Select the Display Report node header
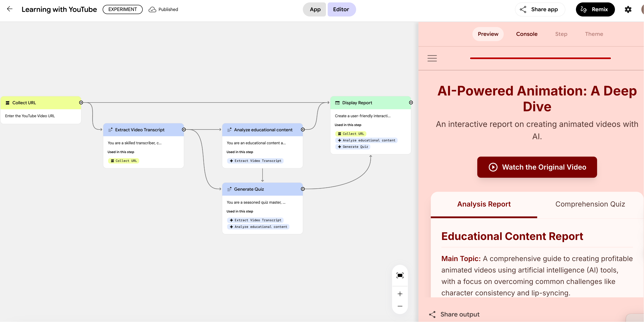The width and height of the screenshot is (644, 322). tap(370, 102)
